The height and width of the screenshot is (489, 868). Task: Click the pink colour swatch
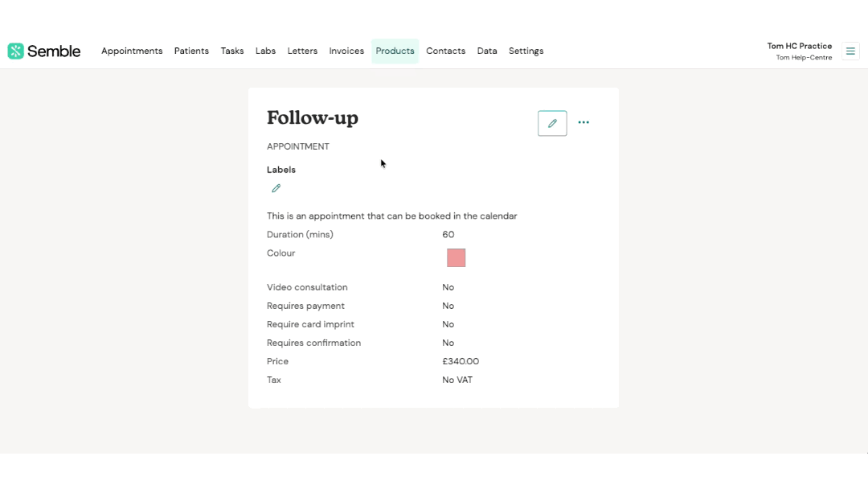pos(457,258)
